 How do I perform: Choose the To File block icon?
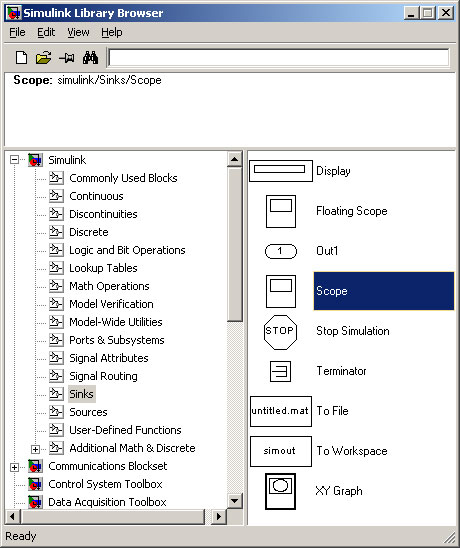[281, 411]
